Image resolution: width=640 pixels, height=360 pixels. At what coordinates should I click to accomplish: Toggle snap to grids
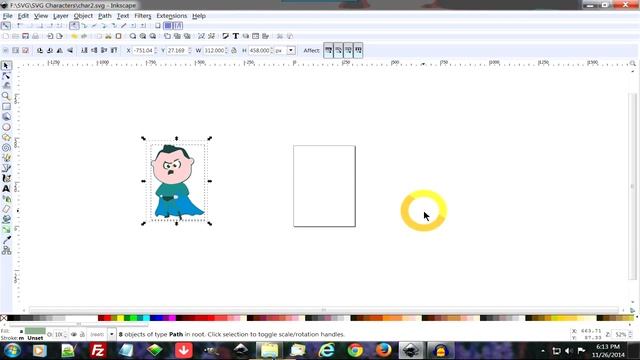click(x=168, y=26)
